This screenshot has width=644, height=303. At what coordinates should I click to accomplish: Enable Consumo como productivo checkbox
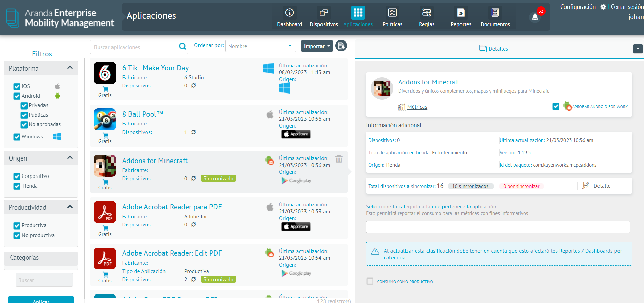coord(370,281)
